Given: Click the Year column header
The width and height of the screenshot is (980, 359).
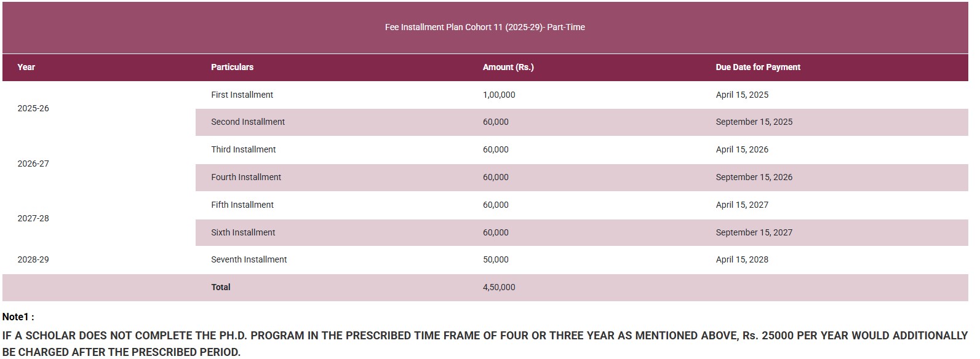Looking at the screenshot, I should point(26,67).
